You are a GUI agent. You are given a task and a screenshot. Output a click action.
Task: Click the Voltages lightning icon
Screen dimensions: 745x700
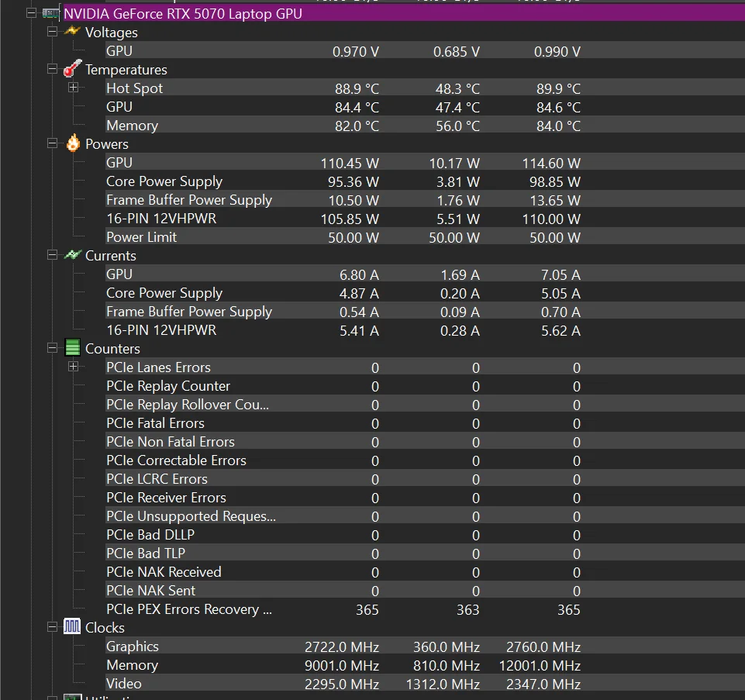(x=72, y=31)
